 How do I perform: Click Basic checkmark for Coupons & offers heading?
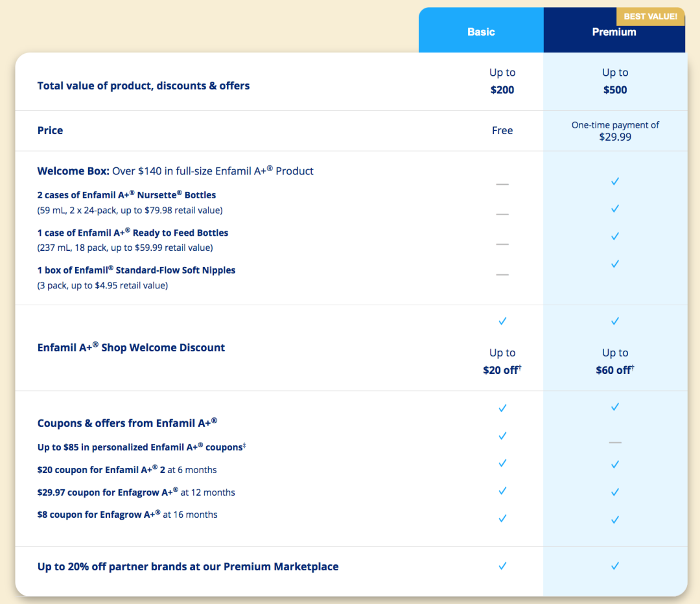(503, 408)
